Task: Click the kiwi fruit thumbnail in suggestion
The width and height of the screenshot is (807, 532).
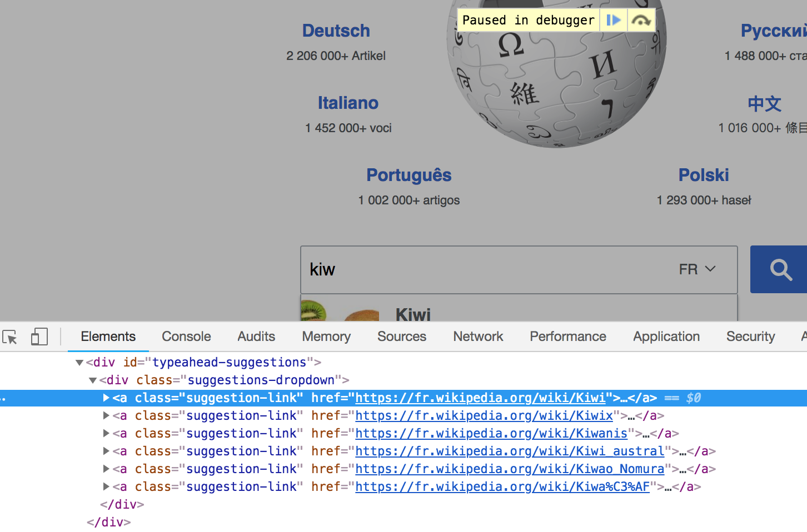Action: [340, 310]
